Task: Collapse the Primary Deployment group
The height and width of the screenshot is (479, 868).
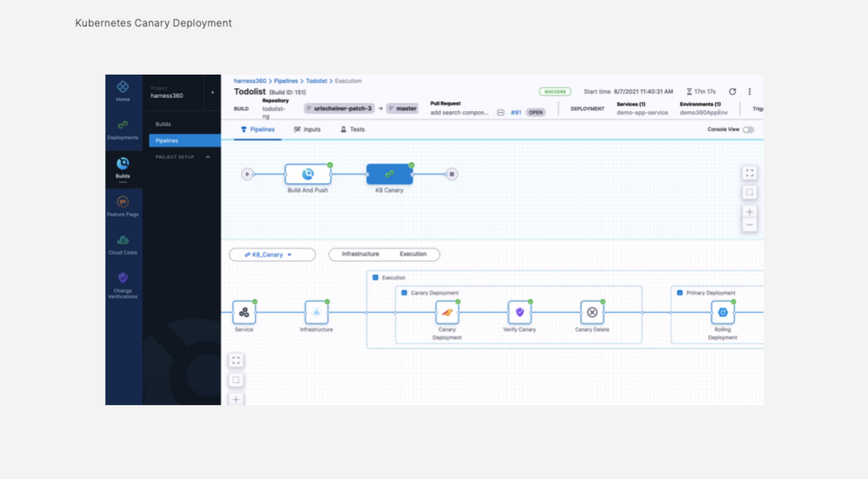Action: tap(680, 293)
